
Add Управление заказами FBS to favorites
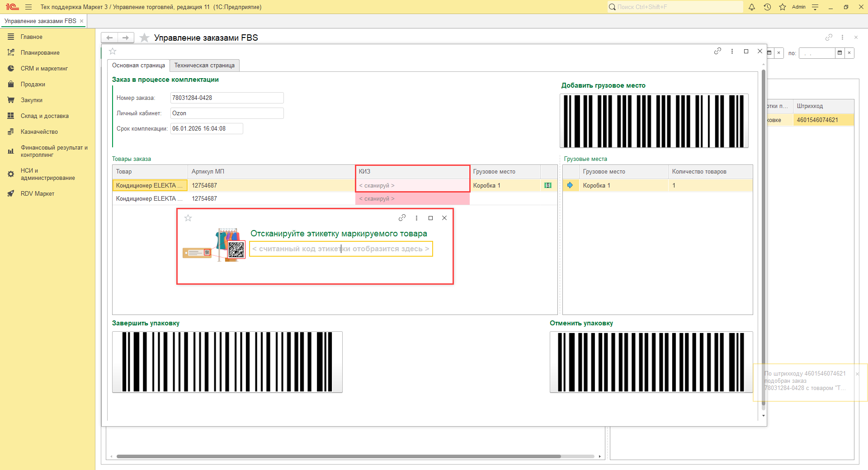click(x=145, y=38)
